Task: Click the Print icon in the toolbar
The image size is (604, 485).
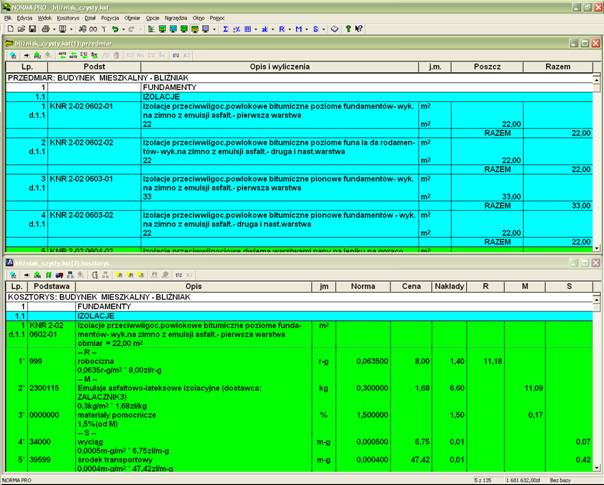Action: click(46, 29)
